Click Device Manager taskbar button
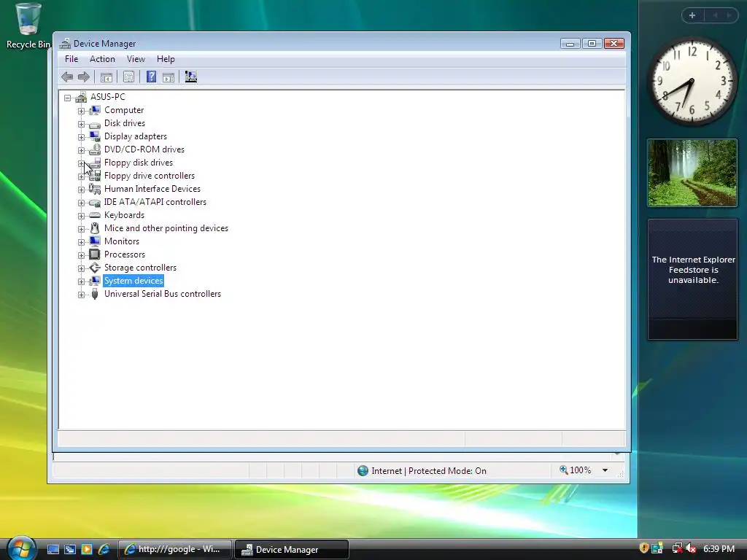The width and height of the screenshot is (747, 560). 292,550
